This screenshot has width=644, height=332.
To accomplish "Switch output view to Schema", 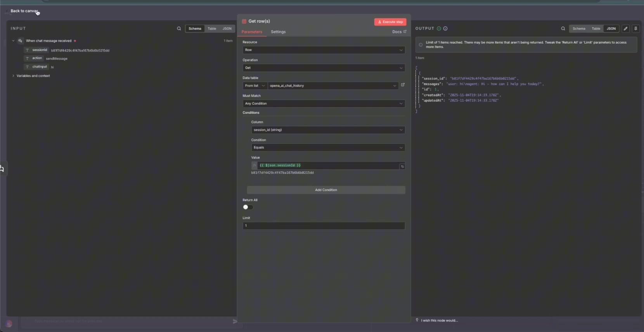I will point(579,29).
